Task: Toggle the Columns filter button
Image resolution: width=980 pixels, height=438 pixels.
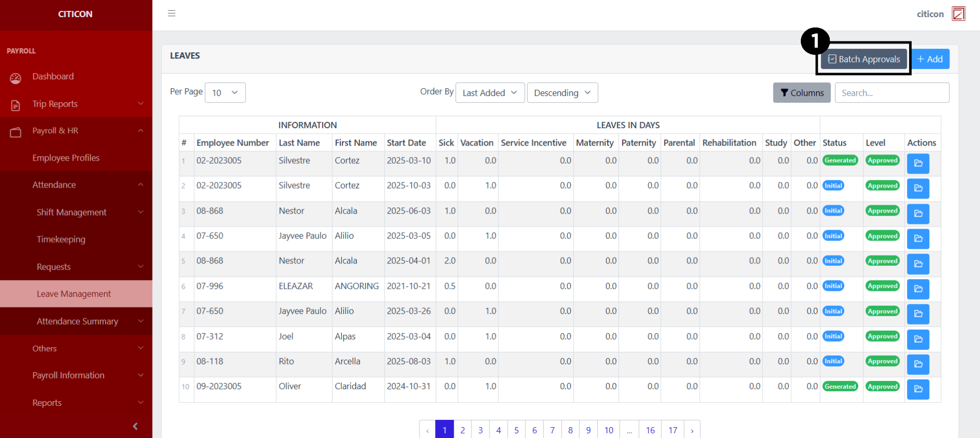Action: [x=801, y=93]
